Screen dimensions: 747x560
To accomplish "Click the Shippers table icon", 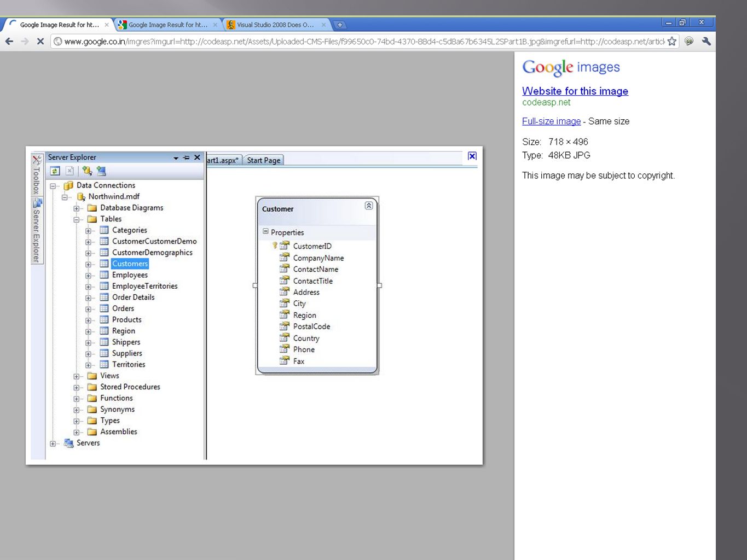I will 104,342.
